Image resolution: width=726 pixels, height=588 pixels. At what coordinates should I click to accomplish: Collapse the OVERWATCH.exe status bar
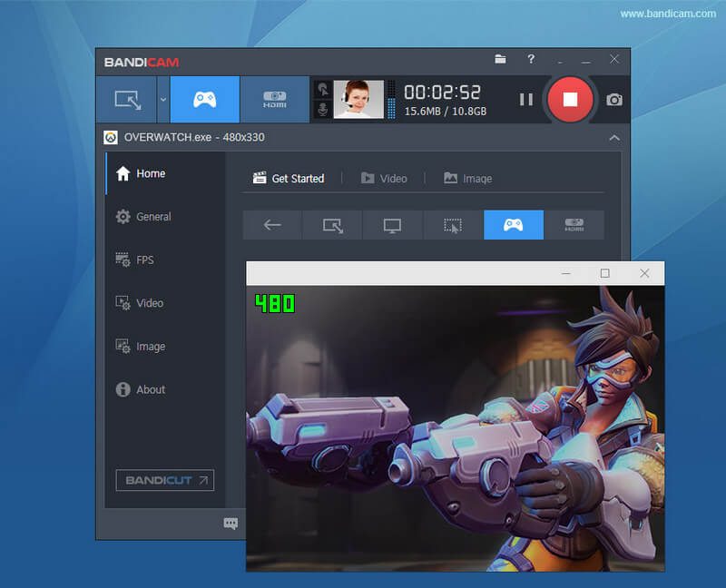coord(615,137)
